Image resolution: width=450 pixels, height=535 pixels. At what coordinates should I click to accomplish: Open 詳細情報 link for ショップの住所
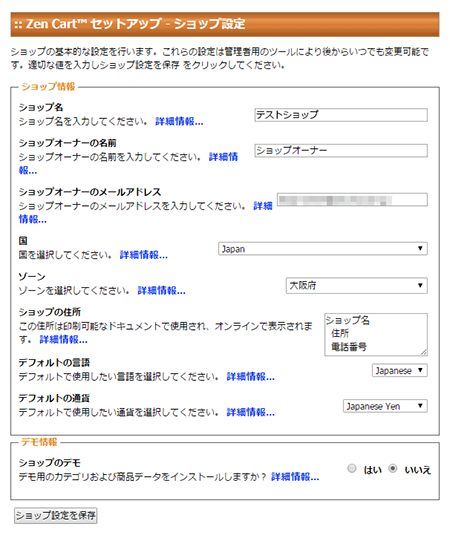pyautogui.click(x=63, y=340)
